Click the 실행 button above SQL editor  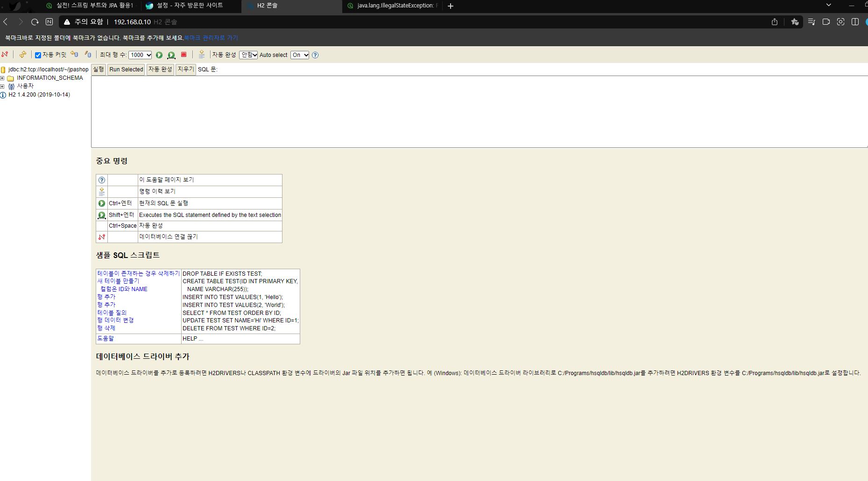click(x=99, y=70)
